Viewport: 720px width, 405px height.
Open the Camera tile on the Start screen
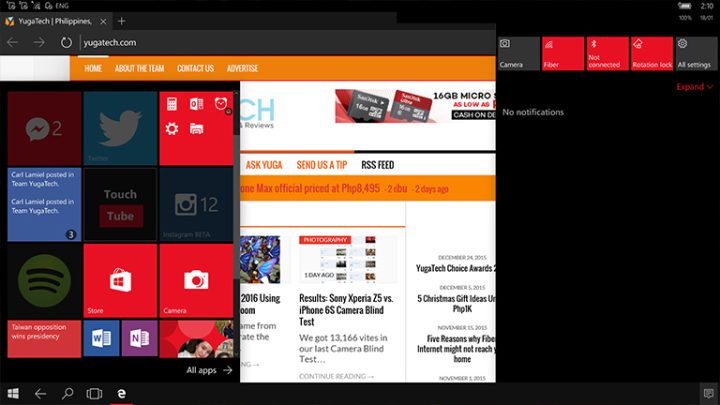196,281
